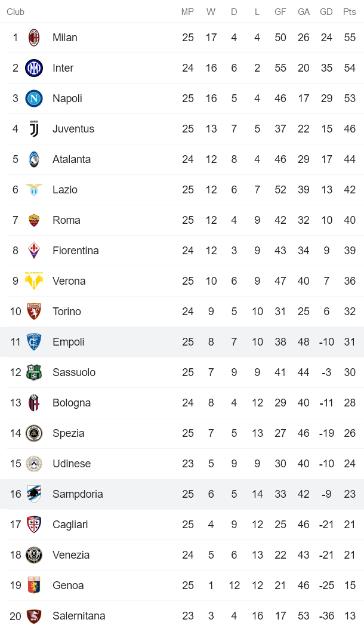Open the Fiorentina team page
The image size is (364, 638).
point(76,250)
